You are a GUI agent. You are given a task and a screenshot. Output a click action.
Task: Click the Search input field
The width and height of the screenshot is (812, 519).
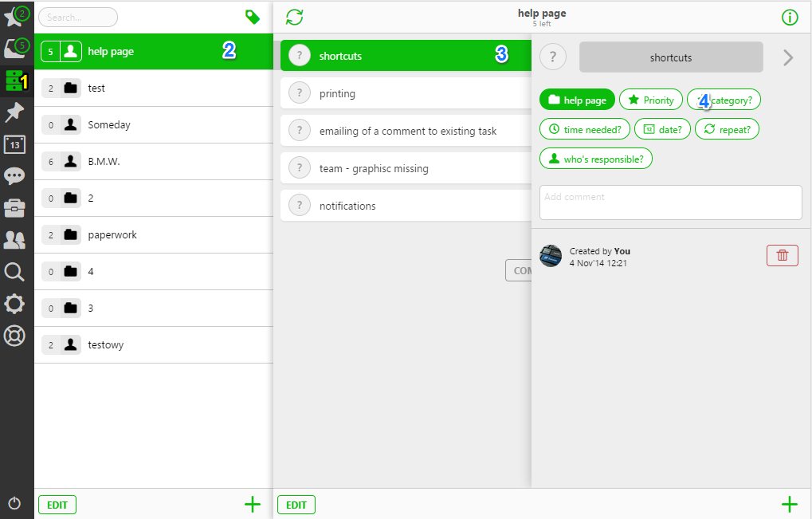coord(77,17)
